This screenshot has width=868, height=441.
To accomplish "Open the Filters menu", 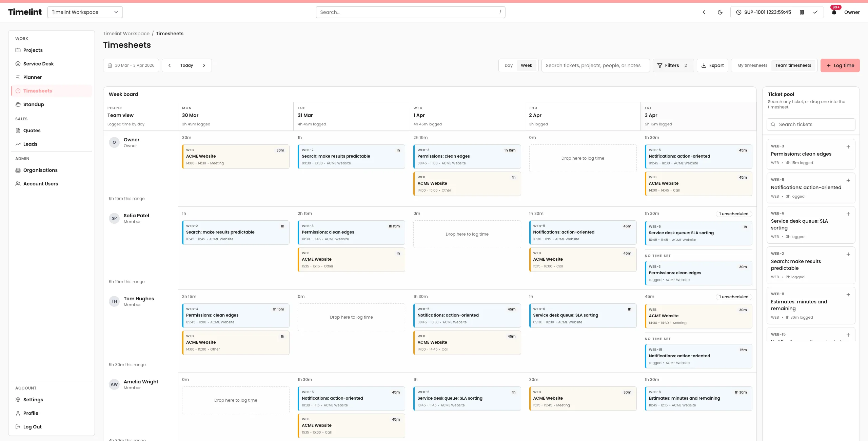I will tap(673, 65).
